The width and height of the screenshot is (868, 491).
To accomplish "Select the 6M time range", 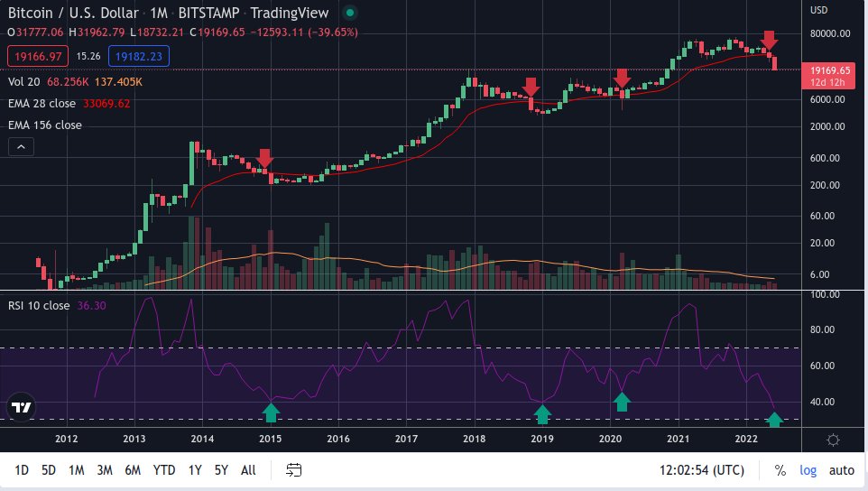I will pos(133,470).
